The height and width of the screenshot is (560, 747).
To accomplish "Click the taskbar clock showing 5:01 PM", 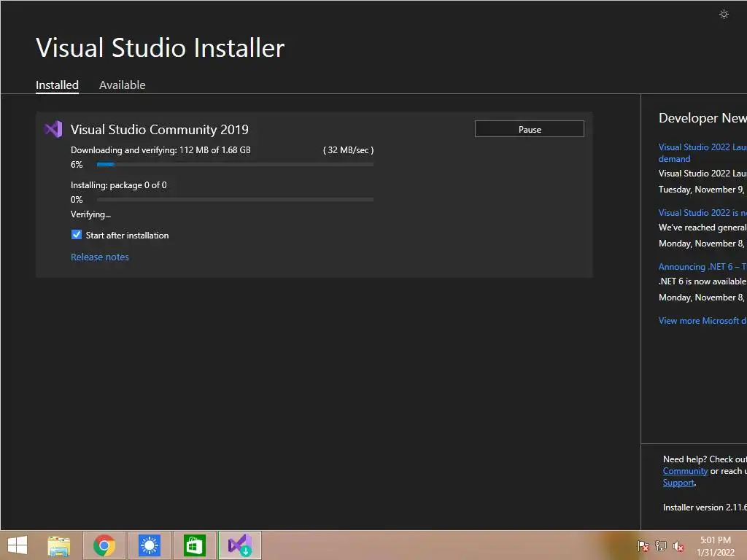I will (715, 546).
